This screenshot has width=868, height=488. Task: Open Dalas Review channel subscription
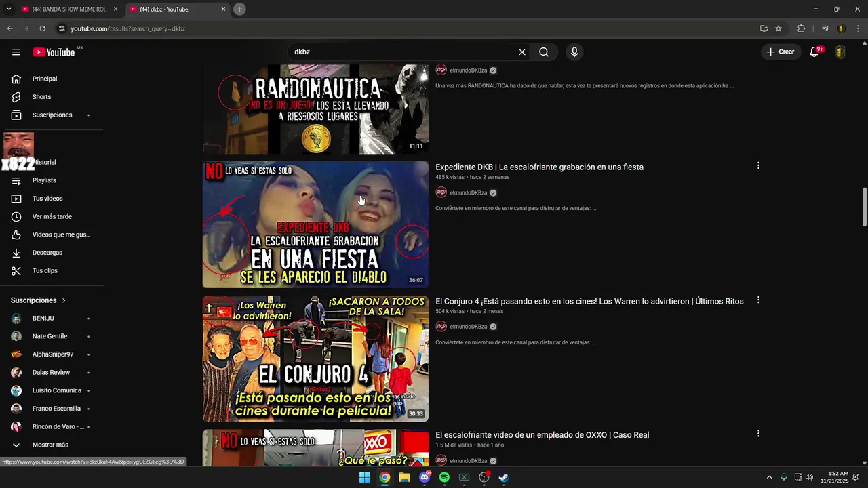[x=52, y=373]
